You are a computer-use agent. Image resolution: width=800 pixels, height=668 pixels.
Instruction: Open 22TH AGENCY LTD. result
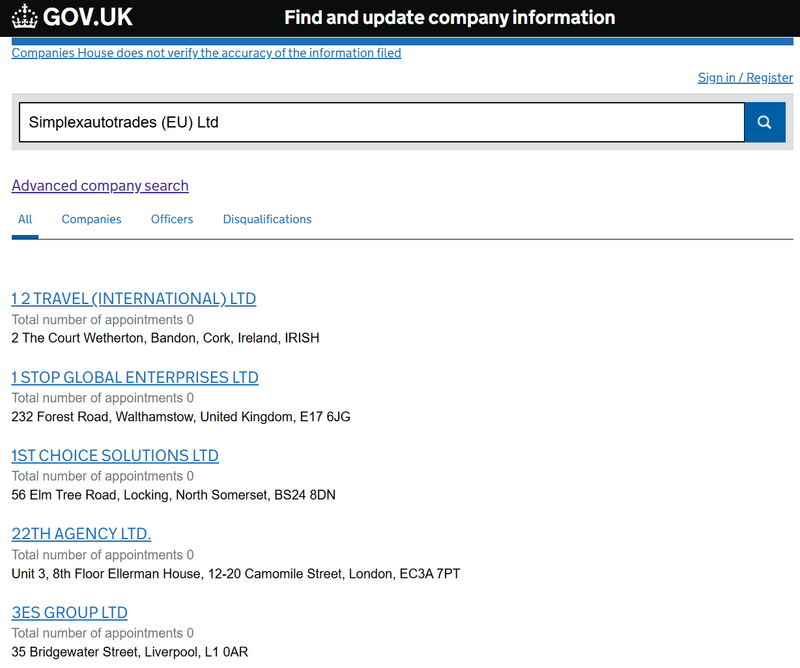coord(81,534)
